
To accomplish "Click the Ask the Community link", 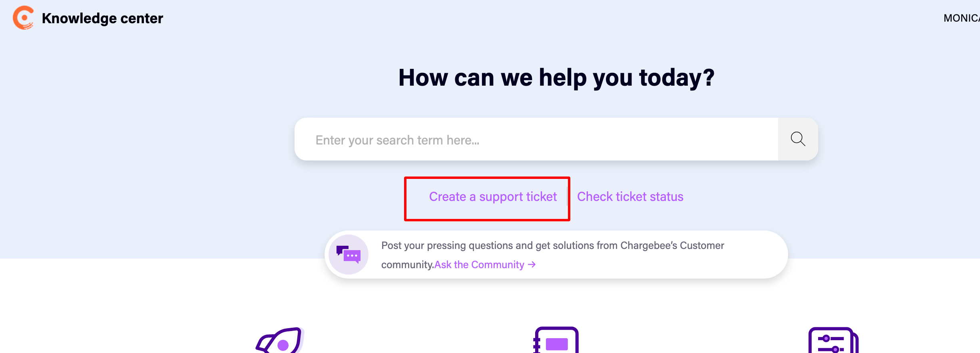I will [485, 265].
